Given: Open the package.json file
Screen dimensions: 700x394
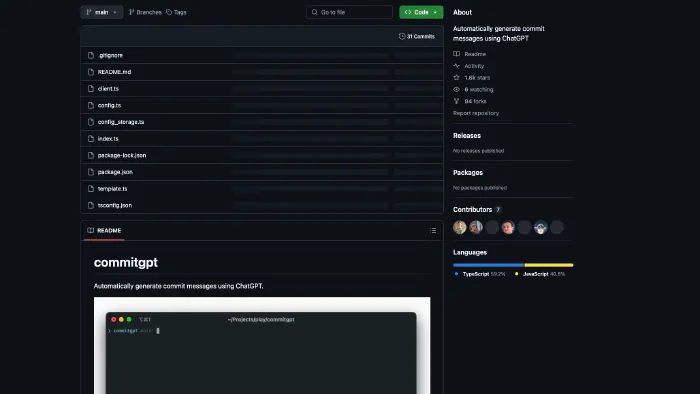Looking at the screenshot, I should [115, 172].
